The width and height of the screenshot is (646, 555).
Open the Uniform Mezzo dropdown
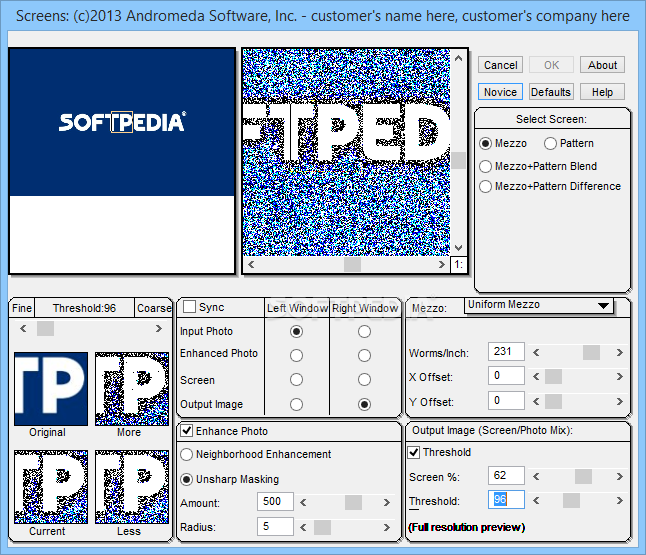point(539,305)
